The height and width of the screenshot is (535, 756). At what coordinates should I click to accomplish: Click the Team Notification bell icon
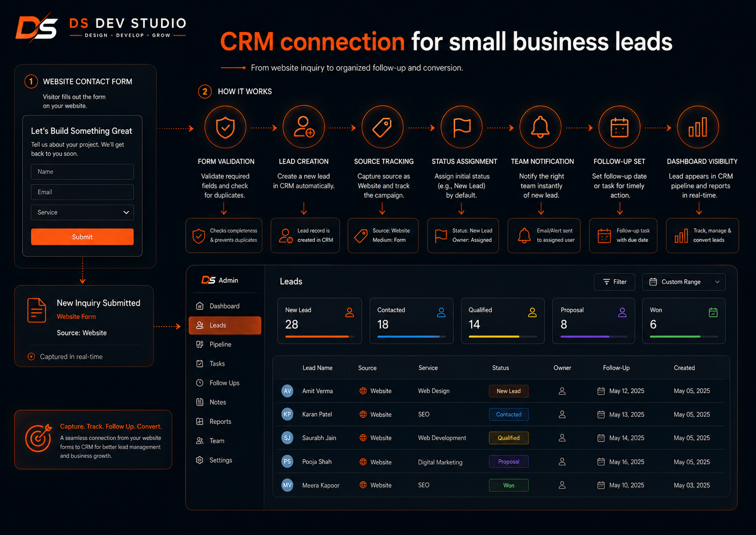pyautogui.click(x=541, y=127)
